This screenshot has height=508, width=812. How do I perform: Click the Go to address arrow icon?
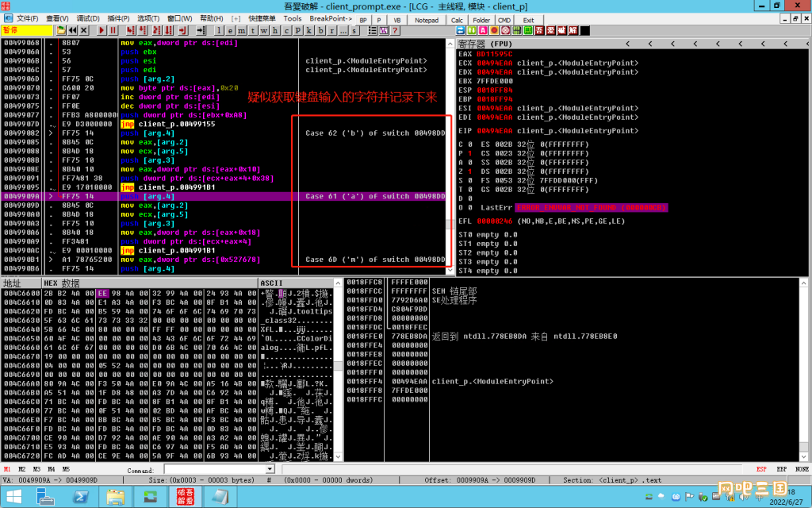coord(201,31)
